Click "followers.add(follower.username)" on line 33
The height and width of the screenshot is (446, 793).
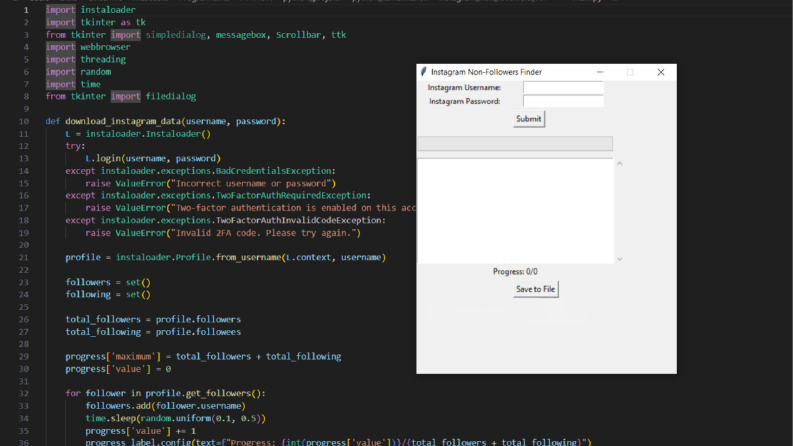165,406
